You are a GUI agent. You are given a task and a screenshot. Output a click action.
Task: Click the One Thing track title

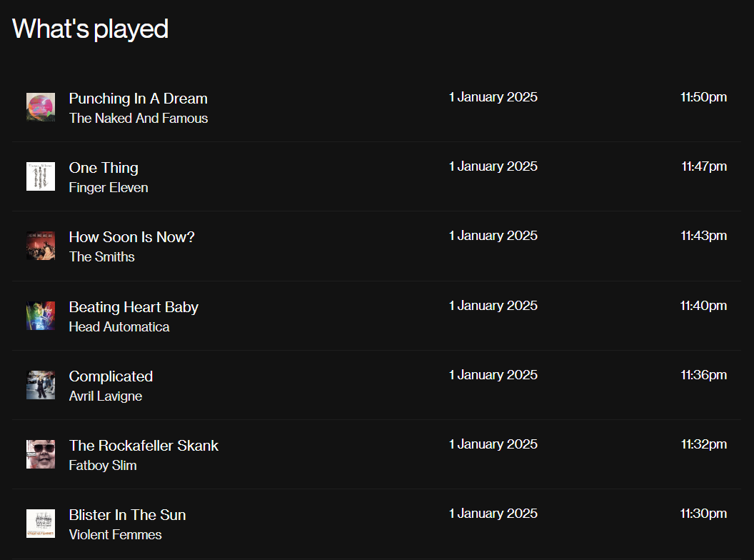[x=104, y=168]
